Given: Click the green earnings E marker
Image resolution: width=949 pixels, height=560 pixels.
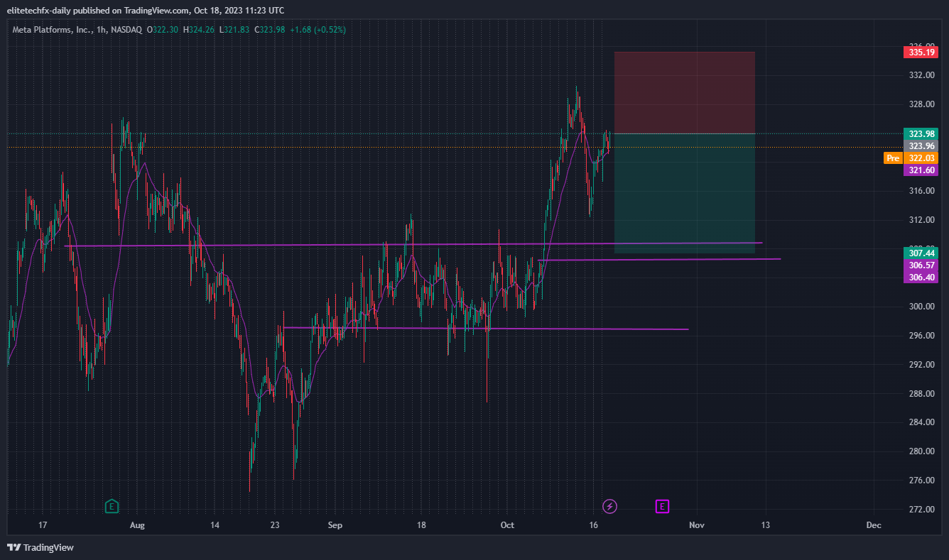Looking at the screenshot, I should [x=112, y=506].
